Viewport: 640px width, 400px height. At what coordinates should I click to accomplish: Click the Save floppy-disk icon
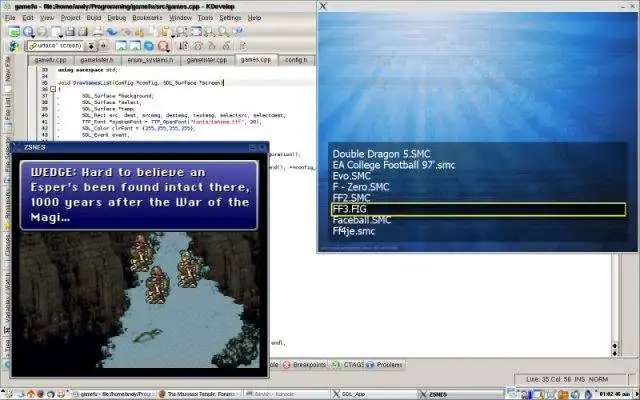70,31
